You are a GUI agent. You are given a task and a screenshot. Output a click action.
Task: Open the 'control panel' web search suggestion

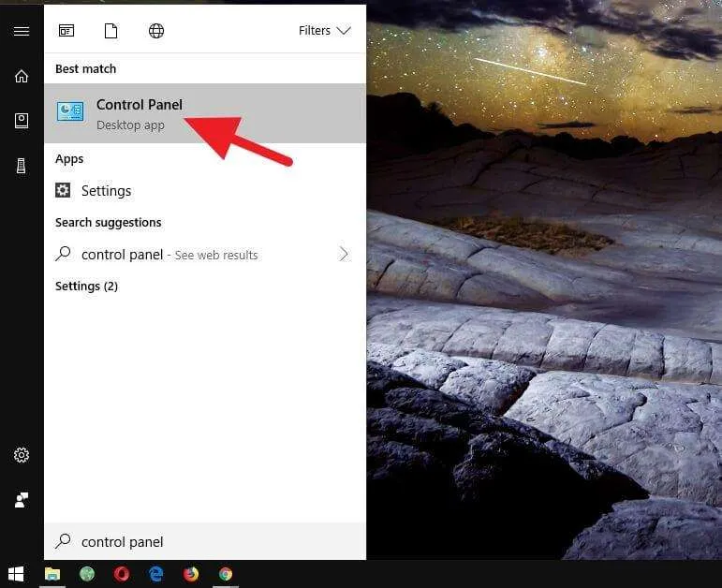pyautogui.click(x=205, y=254)
